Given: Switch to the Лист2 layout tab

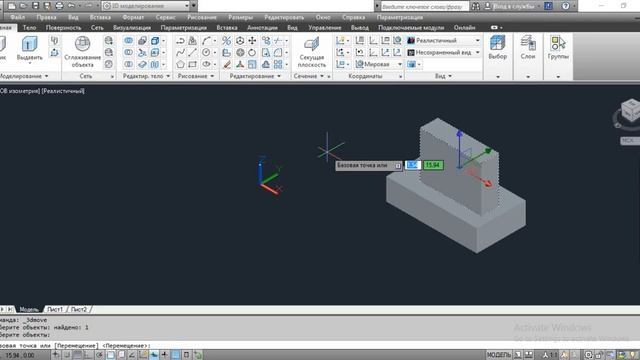Looking at the screenshot, I should 79,309.
